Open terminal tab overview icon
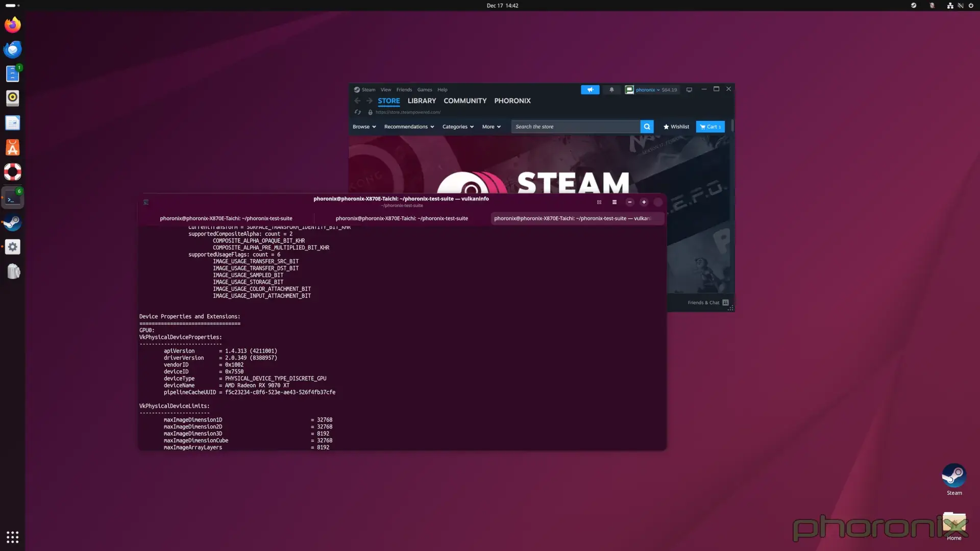The height and width of the screenshot is (551, 980). [599, 202]
